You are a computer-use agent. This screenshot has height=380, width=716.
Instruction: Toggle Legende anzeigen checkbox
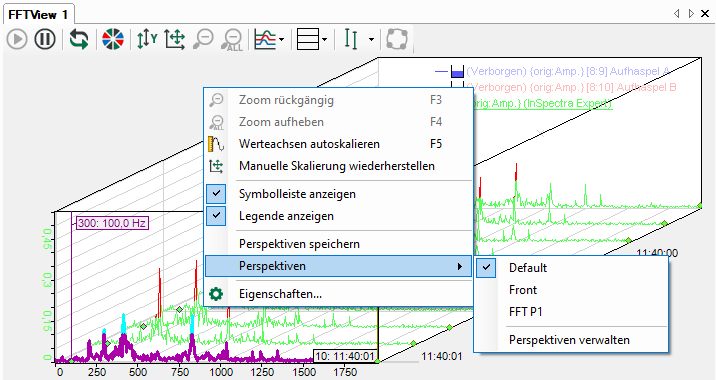point(216,216)
